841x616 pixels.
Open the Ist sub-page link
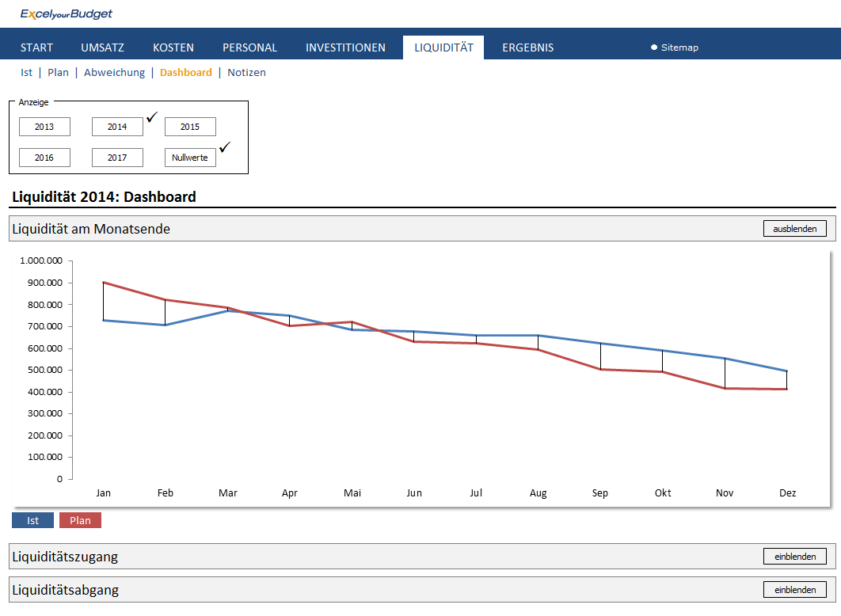coord(27,72)
